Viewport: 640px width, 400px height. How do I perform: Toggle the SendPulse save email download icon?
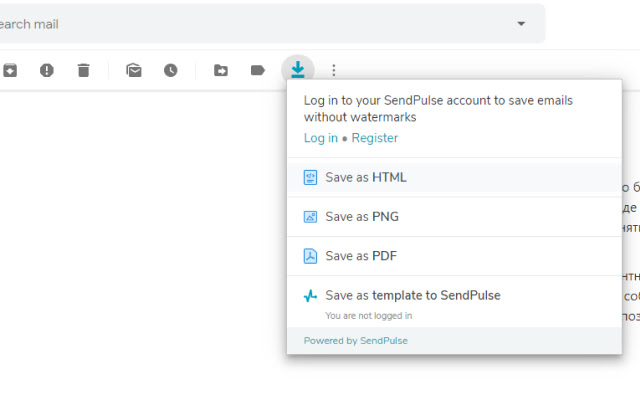(x=298, y=69)
